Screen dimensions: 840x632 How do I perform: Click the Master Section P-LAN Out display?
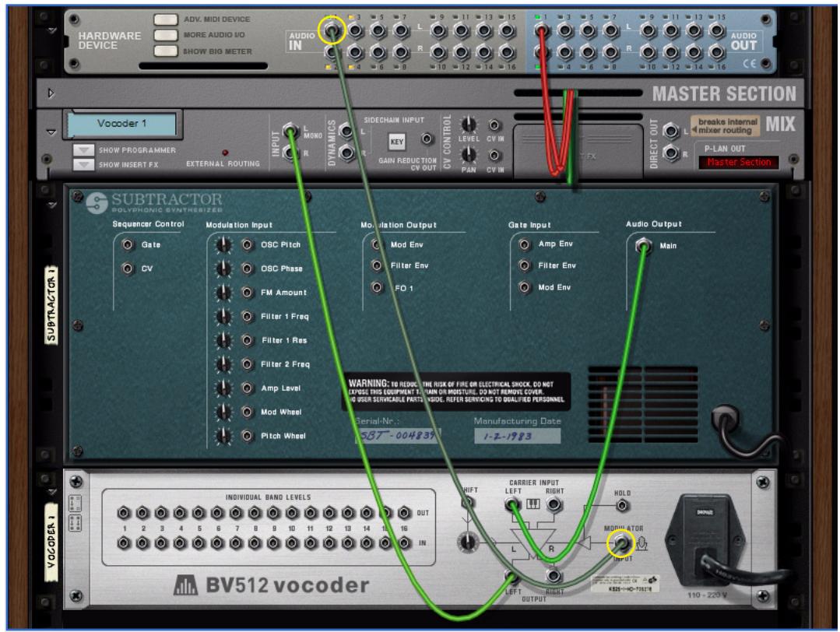tap(739, 163)
